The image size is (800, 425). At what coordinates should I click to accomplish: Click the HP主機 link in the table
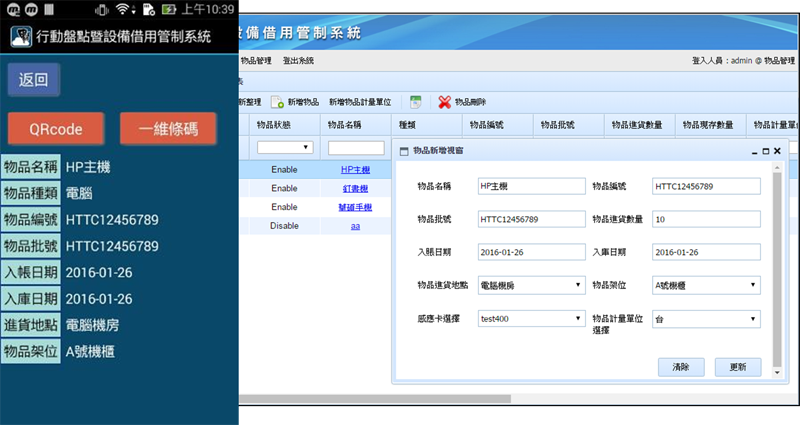tap(355, 170)
